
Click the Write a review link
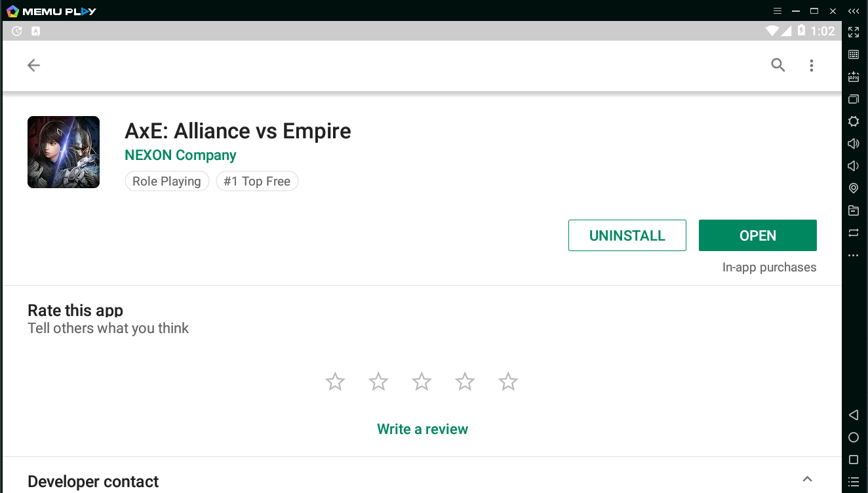coord(422,429)
